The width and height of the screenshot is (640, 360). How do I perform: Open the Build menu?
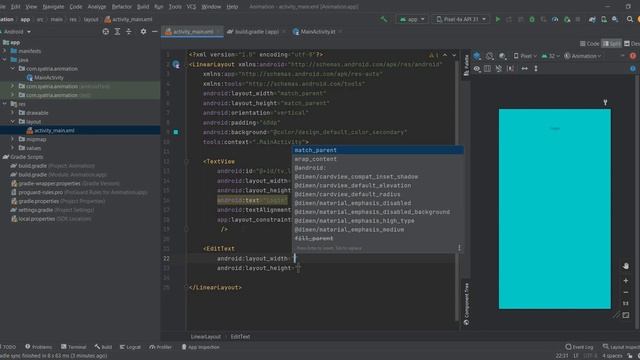point(143,7)
